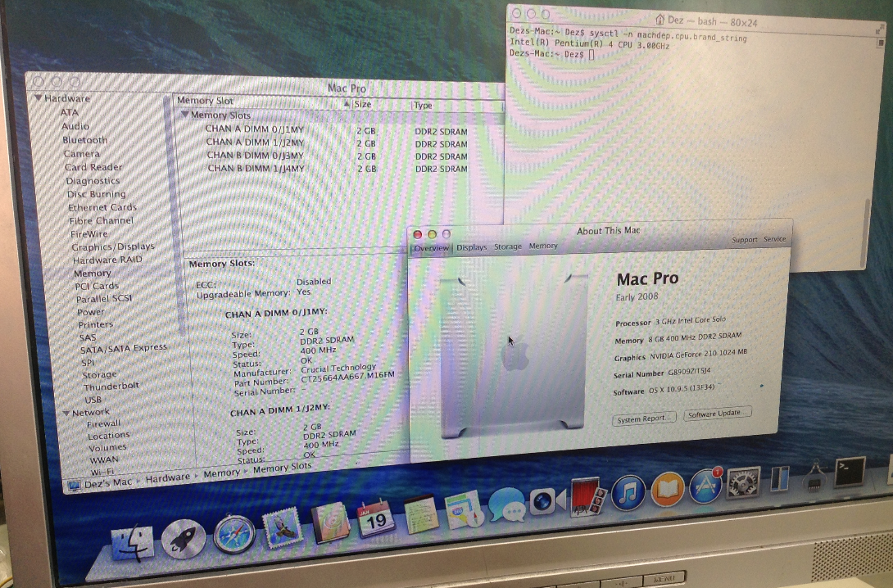Select row CHAN A DIMM 1/J2MY
Screen dimensions: 893x588
[x=339, y=142]
